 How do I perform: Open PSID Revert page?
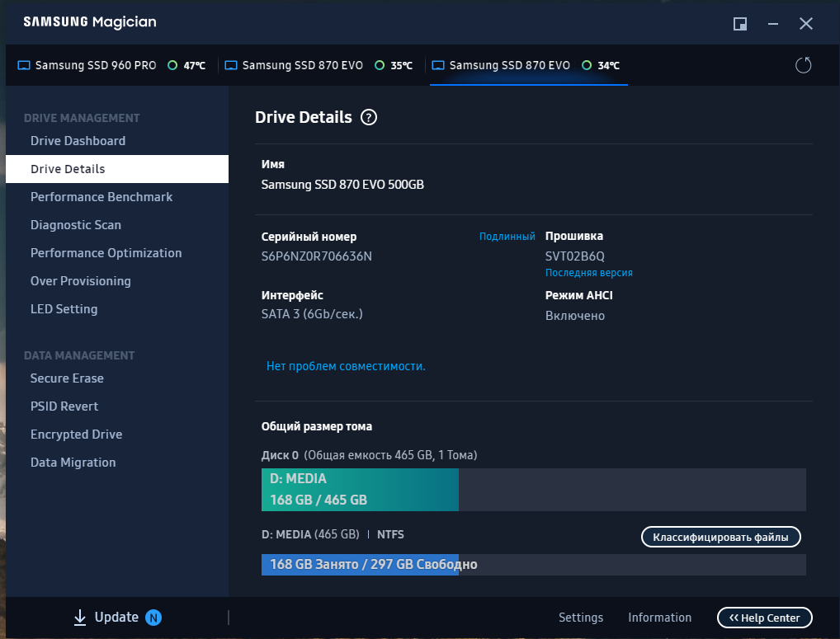coord(117,406)
